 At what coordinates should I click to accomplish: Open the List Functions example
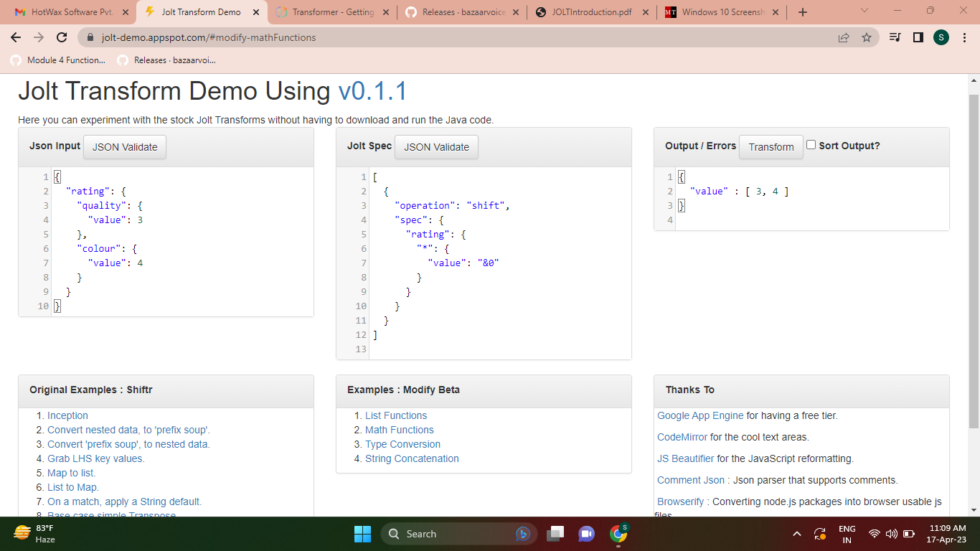click(396, 415)
